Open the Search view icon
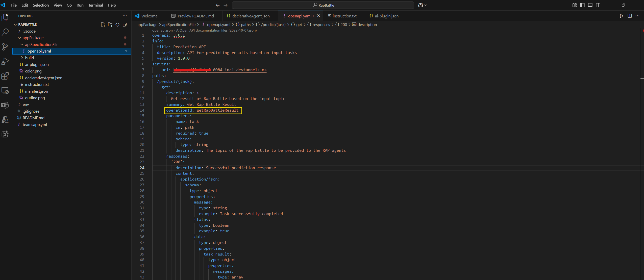This screenshot has width=644, height=280. pos(5,32)
